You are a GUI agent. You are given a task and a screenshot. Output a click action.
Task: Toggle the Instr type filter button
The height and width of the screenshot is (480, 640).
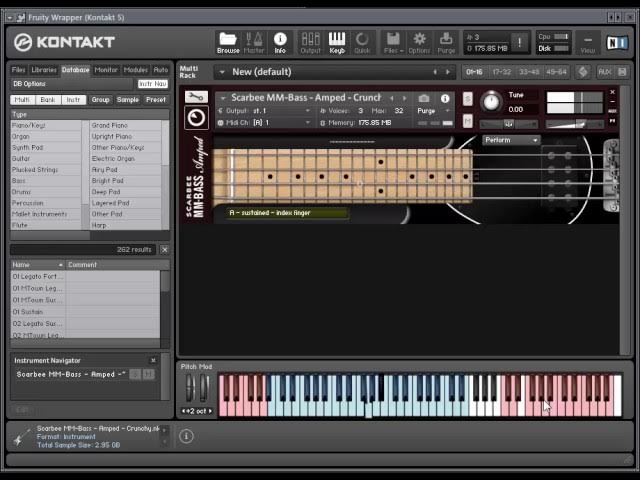(73, 100)
